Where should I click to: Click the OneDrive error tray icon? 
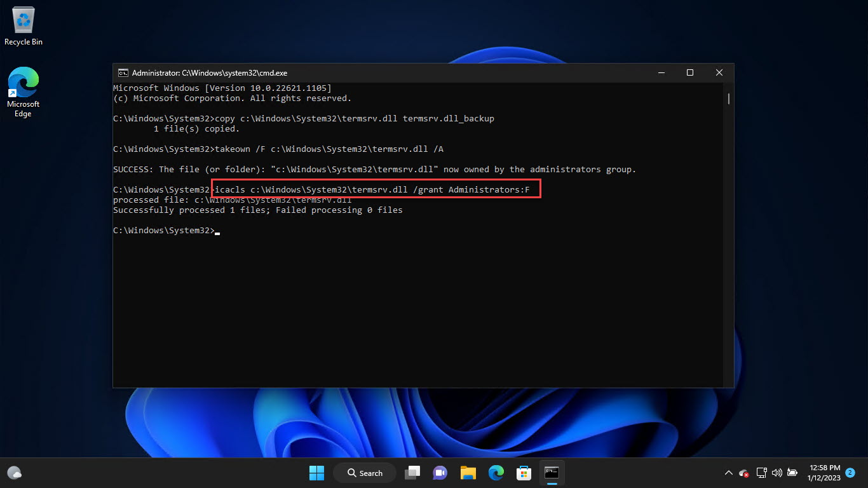744,473
